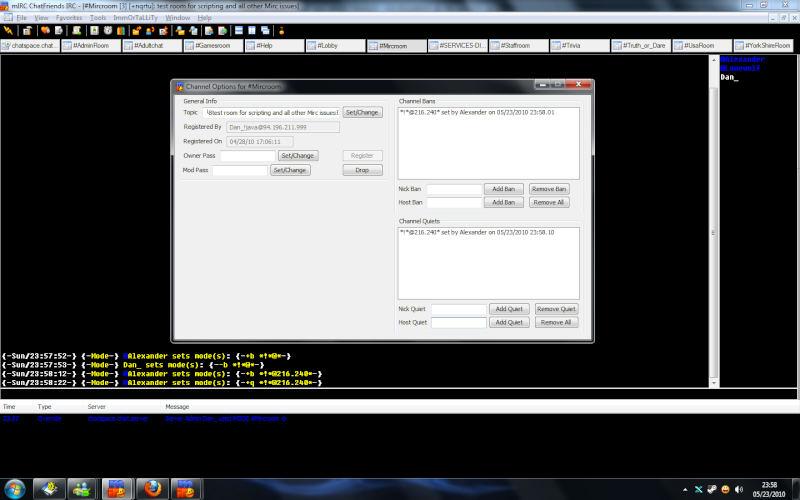Screen dimensions: 800x500
Task: Open the Address Book toolbar icon
Action: (94, 31)
